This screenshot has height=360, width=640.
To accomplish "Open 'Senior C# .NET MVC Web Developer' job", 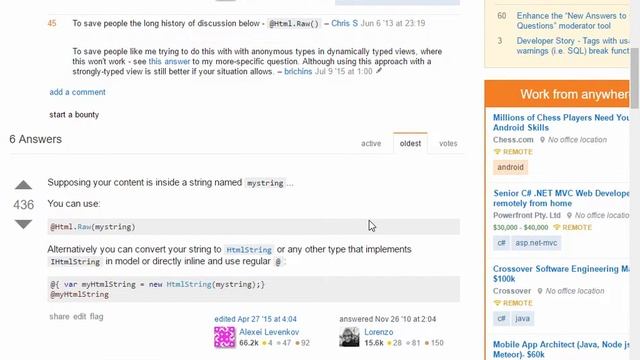I will click(x=561, y=198).
